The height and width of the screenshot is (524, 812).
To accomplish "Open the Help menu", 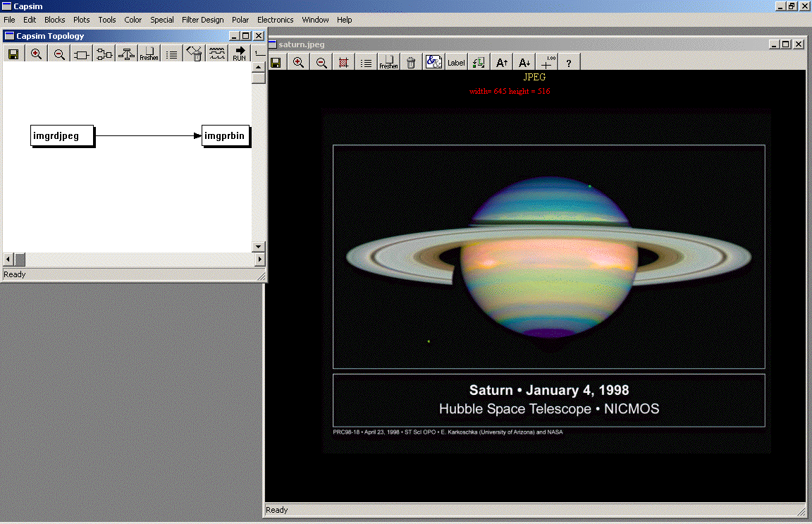I will 344,20.
